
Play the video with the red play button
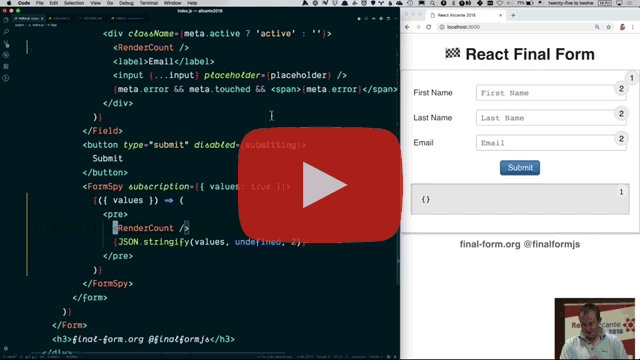coord(320,185)
